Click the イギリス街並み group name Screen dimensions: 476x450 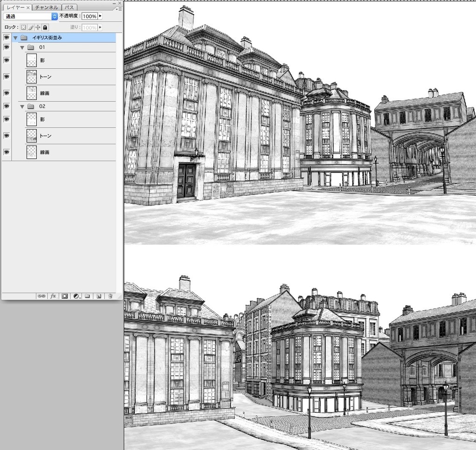coord(47,38)
